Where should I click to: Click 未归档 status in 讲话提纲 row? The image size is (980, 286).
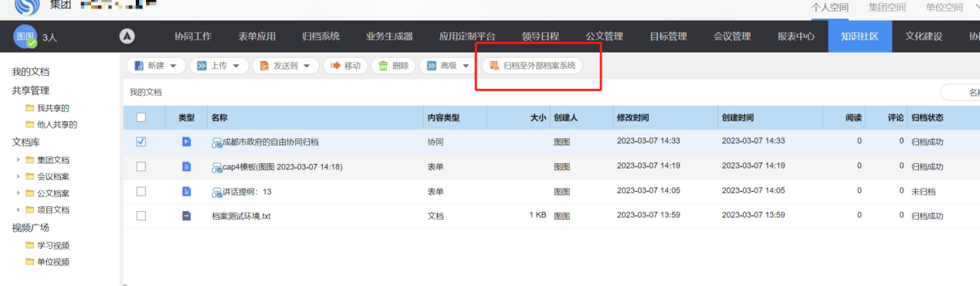click(923, 192)
